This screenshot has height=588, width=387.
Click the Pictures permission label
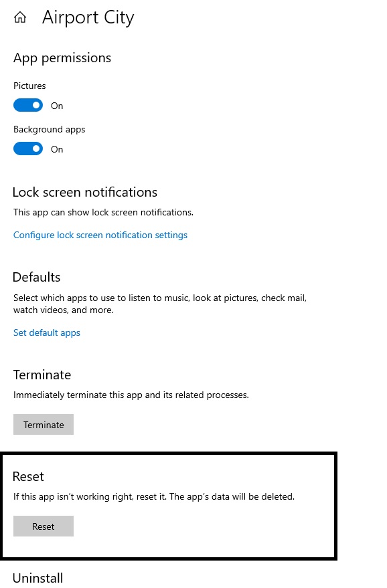(29, 86)
